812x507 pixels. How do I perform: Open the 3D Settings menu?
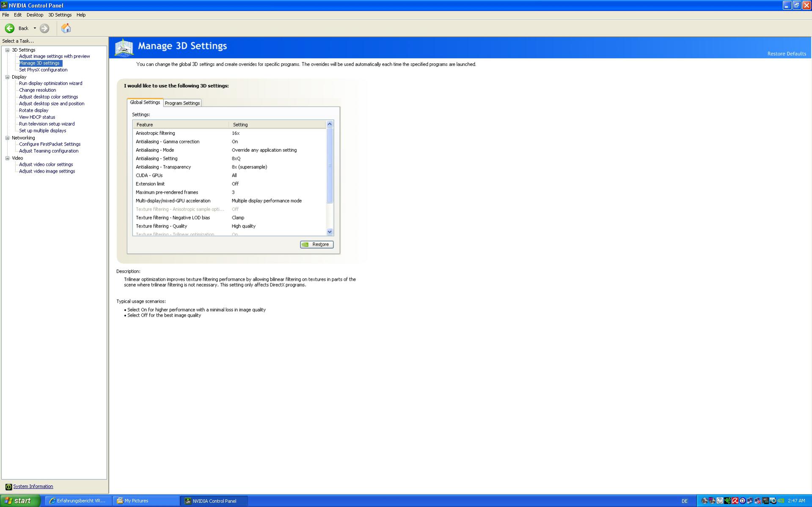[x=60, y=15]
